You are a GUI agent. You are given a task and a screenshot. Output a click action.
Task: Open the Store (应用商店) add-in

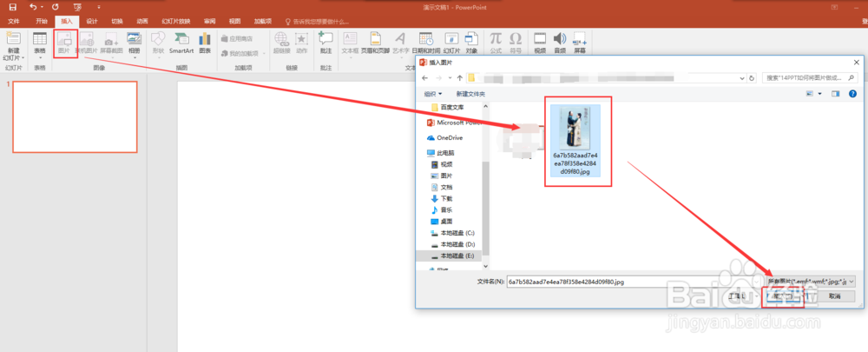click(x=237, y=39)
